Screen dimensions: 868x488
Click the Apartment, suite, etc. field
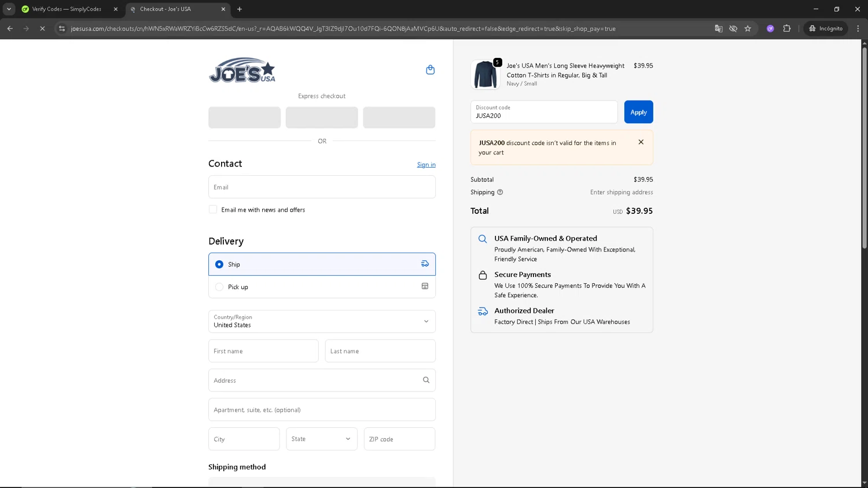[322, 409]
